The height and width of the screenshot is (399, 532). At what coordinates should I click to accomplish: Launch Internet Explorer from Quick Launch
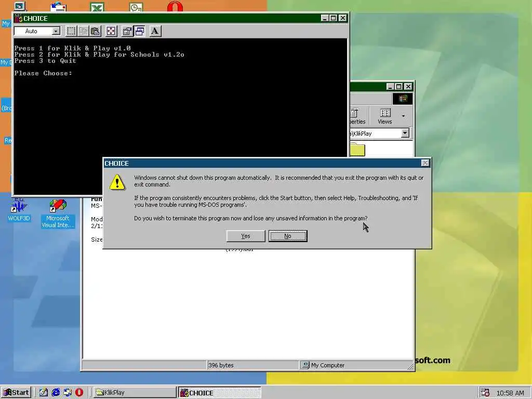coord(56,393)
